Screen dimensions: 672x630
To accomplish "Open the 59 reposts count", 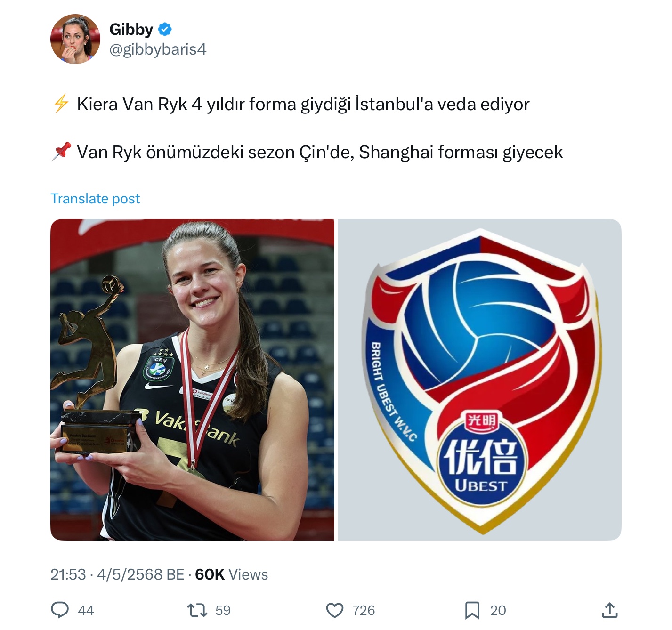I will (x=223, y=611).
